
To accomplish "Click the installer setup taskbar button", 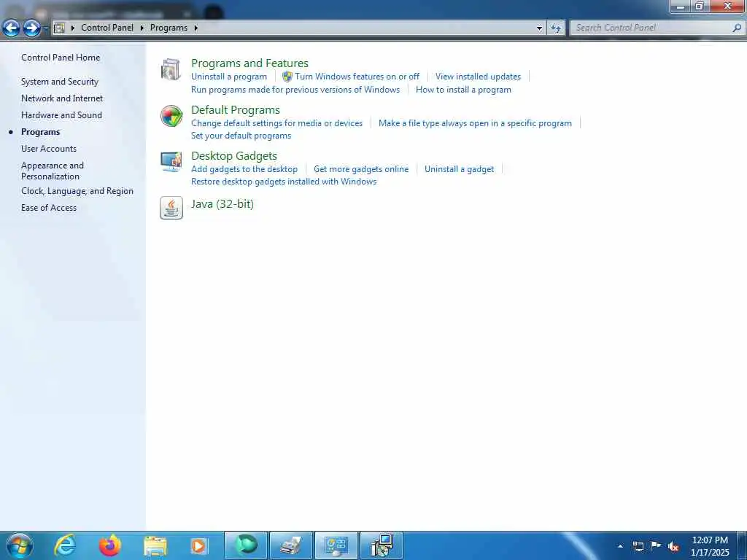I will [x=381, y=545].
